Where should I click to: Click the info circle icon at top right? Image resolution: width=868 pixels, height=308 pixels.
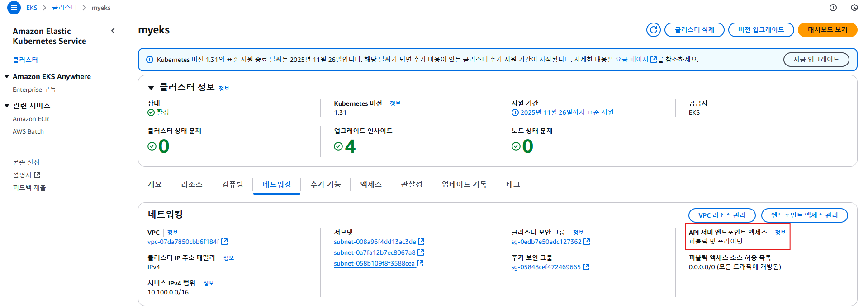point(833,8)
